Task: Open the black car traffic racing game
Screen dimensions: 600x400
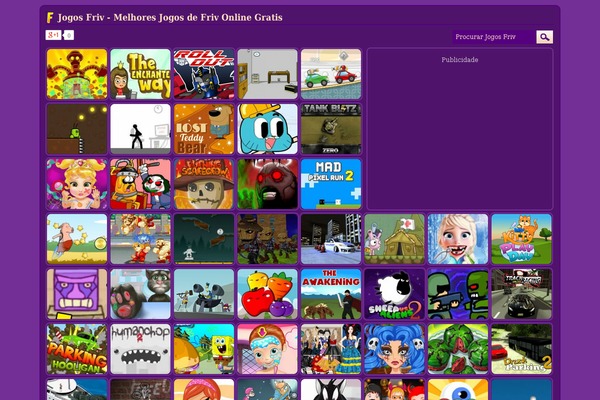Action: (522, 294)
